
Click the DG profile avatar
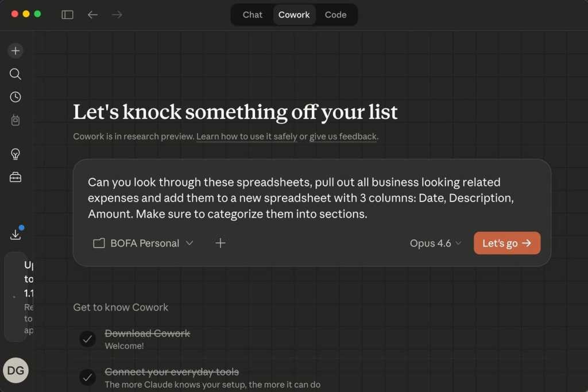(16, 370)
